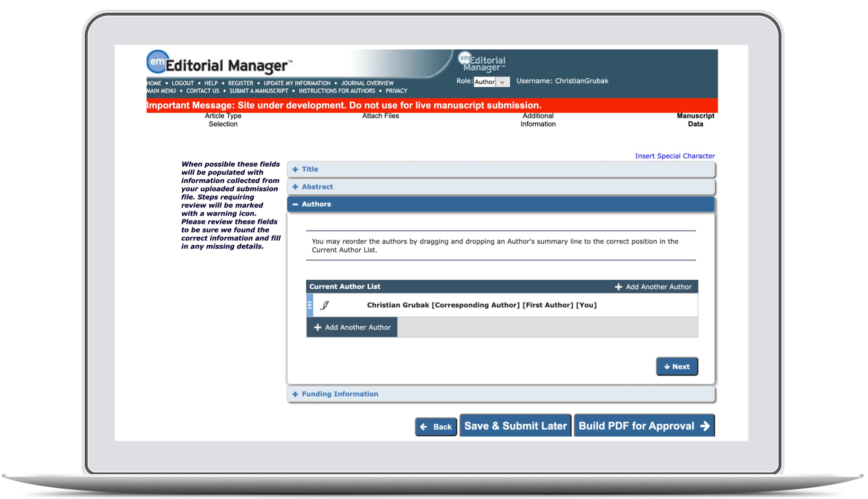Click the minus icon beside Authors section
This screenshot has width=868, height=499.
tap(295, 205)
